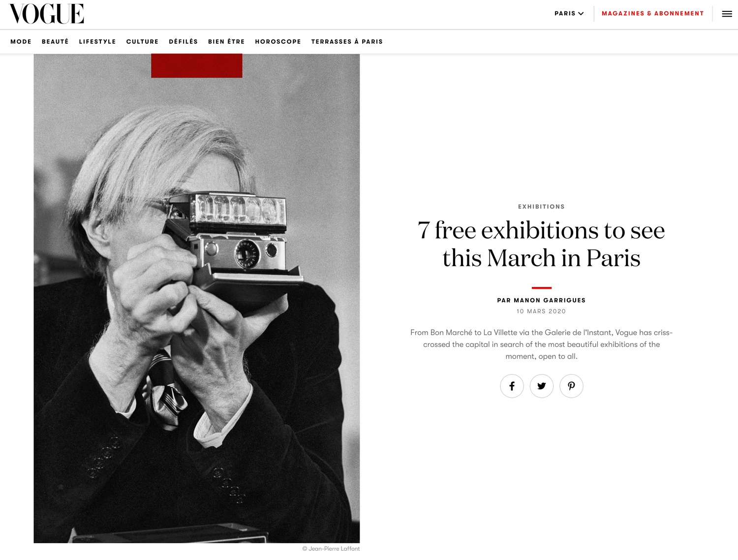This screenshot has height=560, width=738.
Task: Select Culture in navigation bar
Action: tap(142, 41)
